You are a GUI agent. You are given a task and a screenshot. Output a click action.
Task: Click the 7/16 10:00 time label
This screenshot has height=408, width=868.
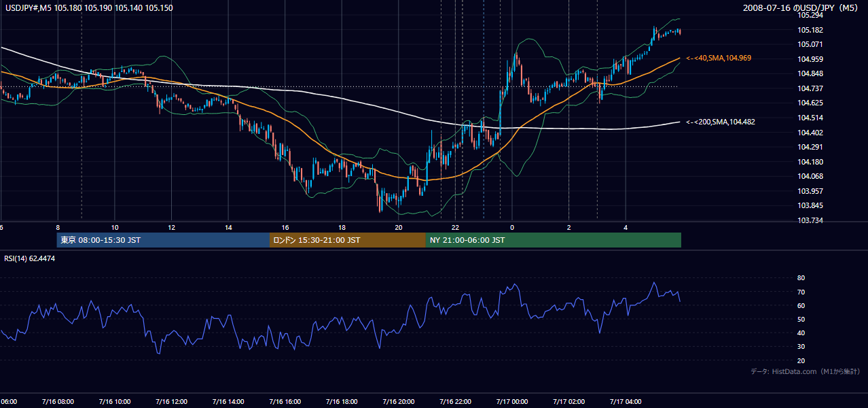114,402
